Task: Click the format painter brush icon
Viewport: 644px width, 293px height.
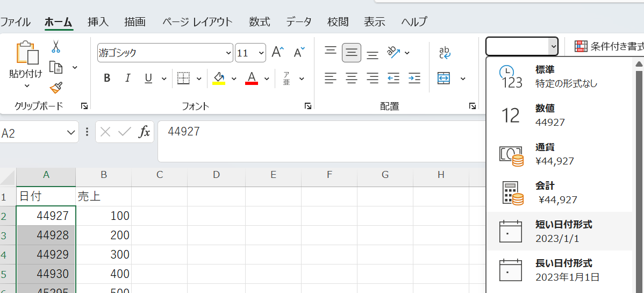Action: [x=55, y=87]
